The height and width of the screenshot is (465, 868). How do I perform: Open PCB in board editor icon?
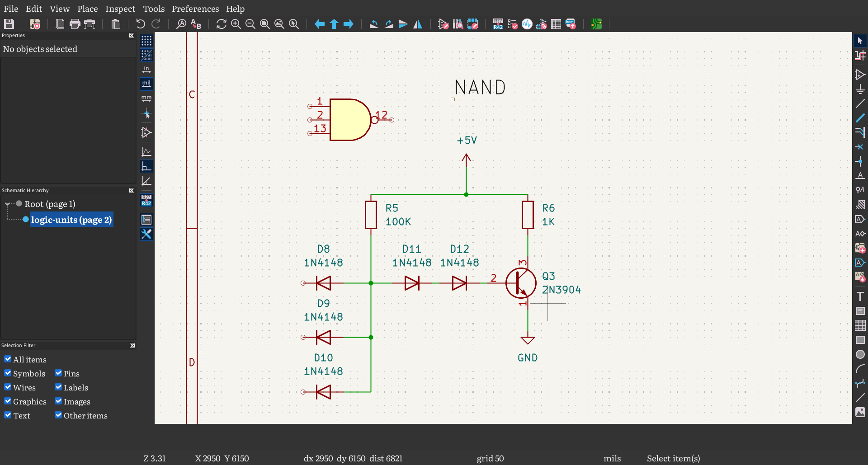click(x=596, y=24)
